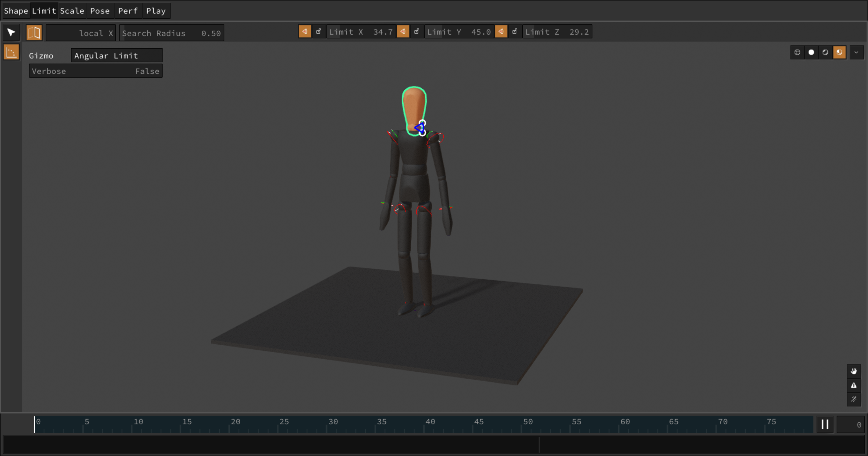Select the rendered shading mode icon
This screenshot has width=868, height=456.
[839, 52]
